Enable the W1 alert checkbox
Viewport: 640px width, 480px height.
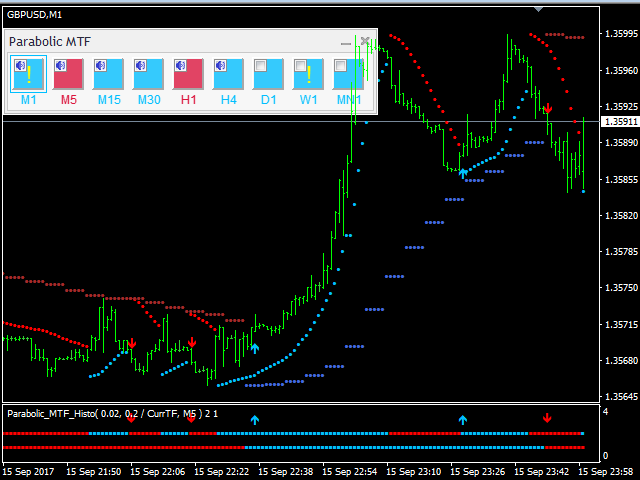click(300, 65)
